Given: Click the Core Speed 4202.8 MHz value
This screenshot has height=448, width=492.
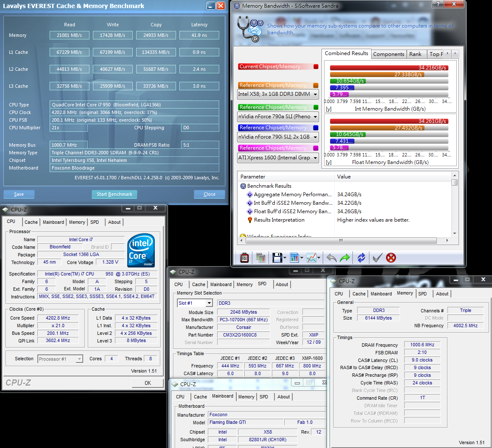Looking at the screenshot, I should pyautogui.click(x=58, y=318).
